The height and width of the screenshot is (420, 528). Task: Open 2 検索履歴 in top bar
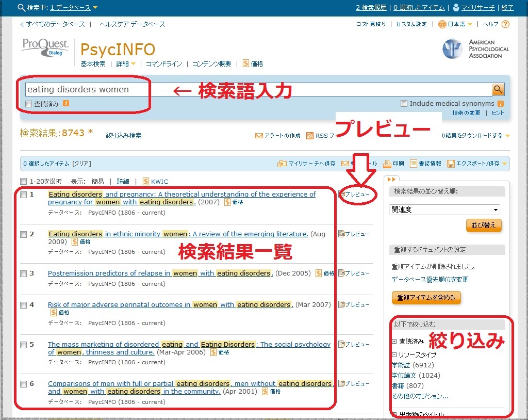[x=371, y=7]
